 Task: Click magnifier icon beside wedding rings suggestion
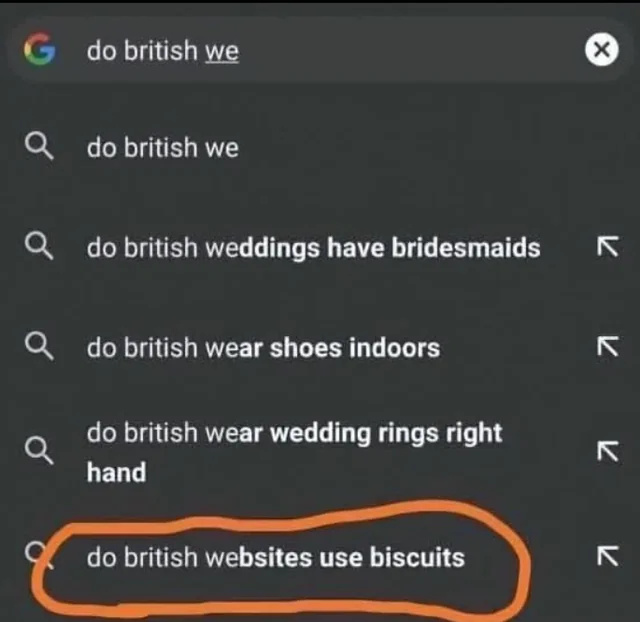pyautogui.click(x=39, y=451)
